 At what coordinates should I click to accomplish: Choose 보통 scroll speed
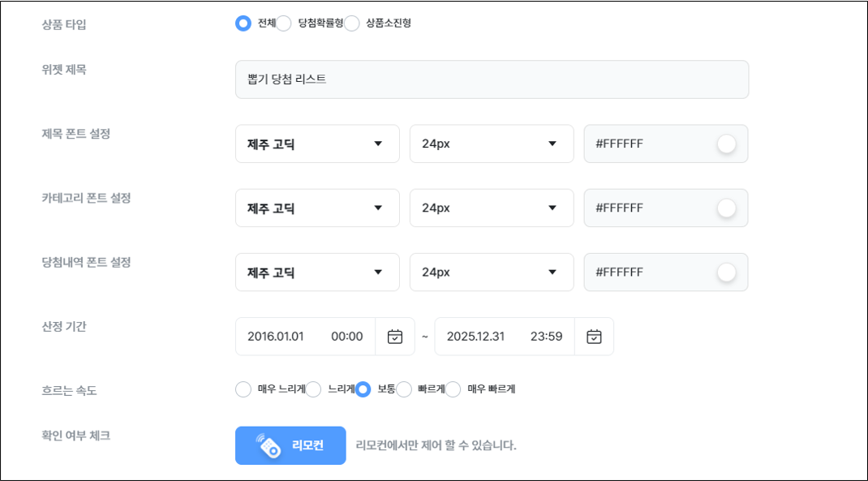(363, 389)
